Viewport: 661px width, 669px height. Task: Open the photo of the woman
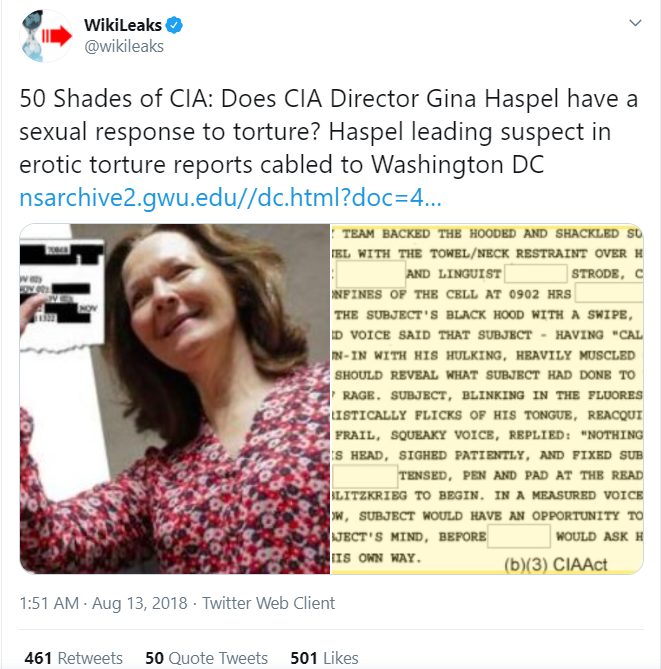point(175,398)
